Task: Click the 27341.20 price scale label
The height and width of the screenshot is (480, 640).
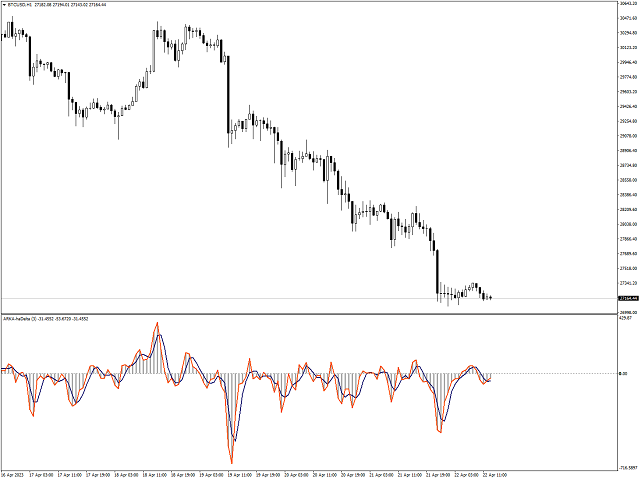Action: tap(628, 283)
